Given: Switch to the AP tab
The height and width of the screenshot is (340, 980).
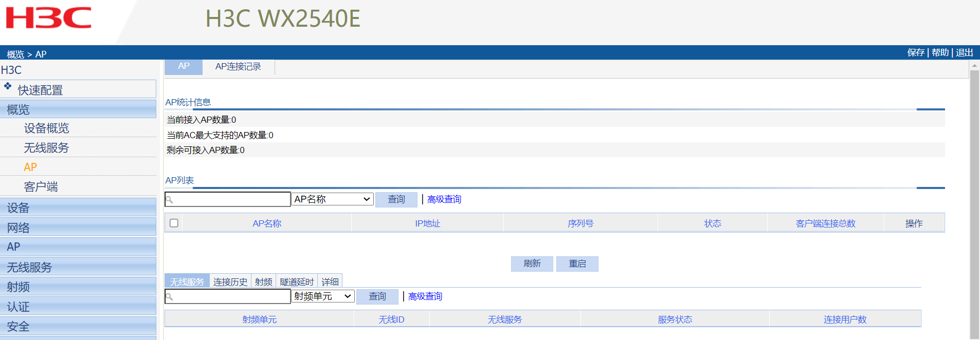Looking at the screenshot, I should click(184, 67).
